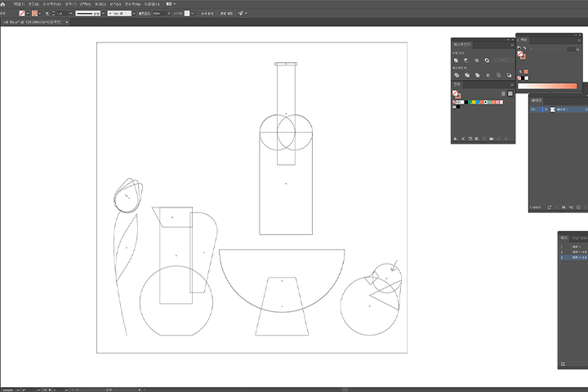Click the Fill/Stroke indicator in Color panel
Viewport: 588px width, 392px height.
pos(522,55)
